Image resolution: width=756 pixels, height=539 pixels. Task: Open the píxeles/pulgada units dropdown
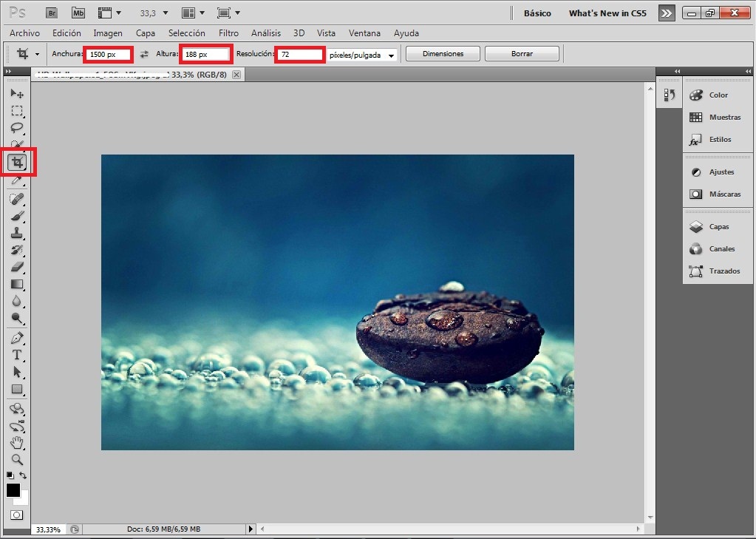(x=362, y=55)
